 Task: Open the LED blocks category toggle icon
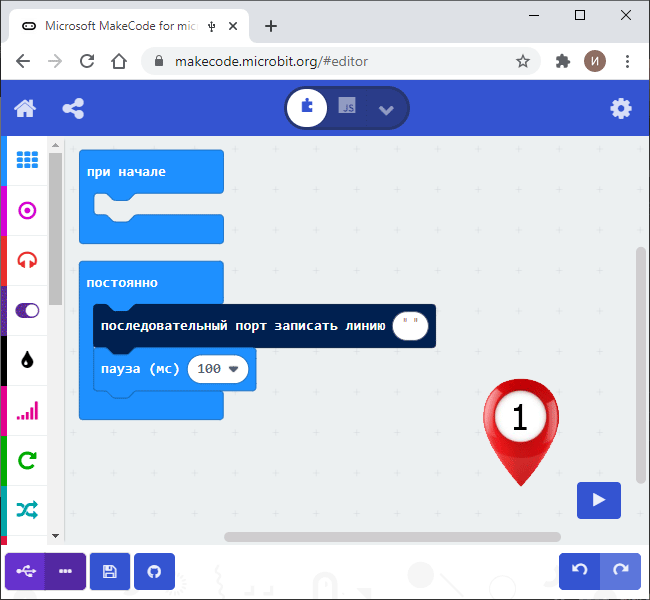tap(27, 311)
